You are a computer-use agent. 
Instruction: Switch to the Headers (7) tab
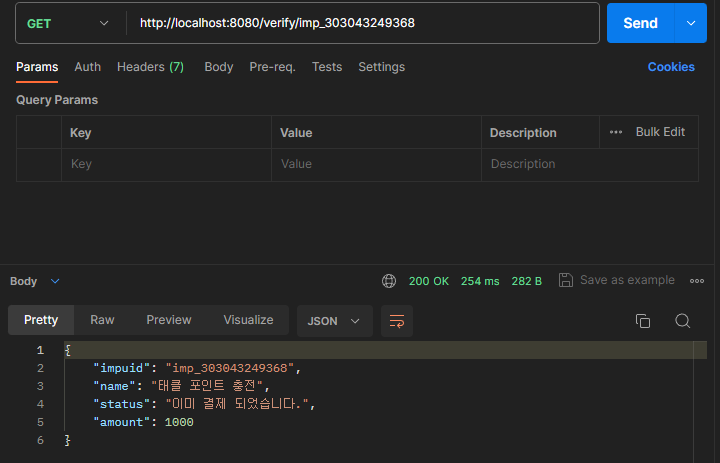150,67
